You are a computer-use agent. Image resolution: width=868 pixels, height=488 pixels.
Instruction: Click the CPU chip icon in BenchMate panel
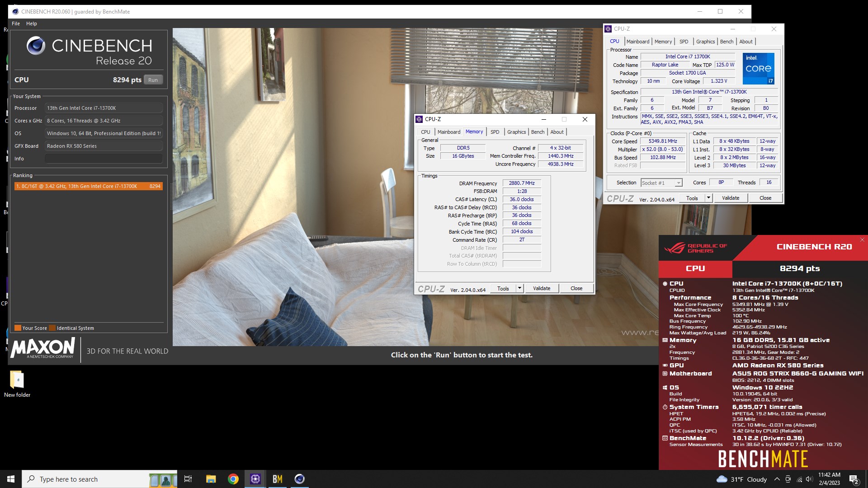point(665,284)
